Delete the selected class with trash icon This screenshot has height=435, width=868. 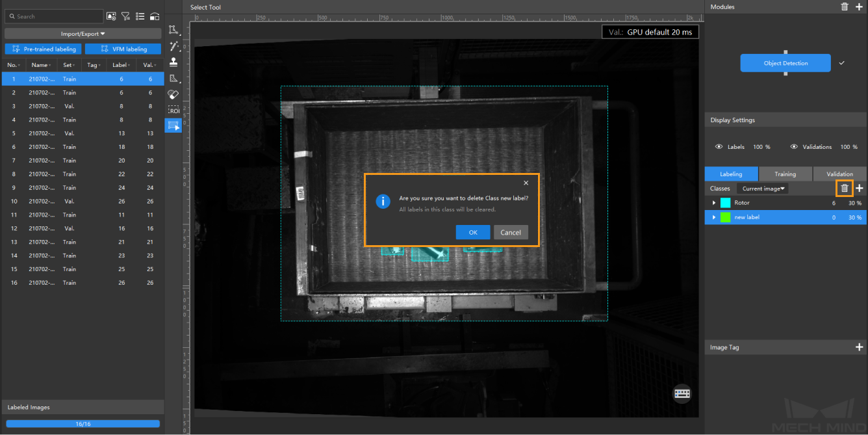(845, 189)
